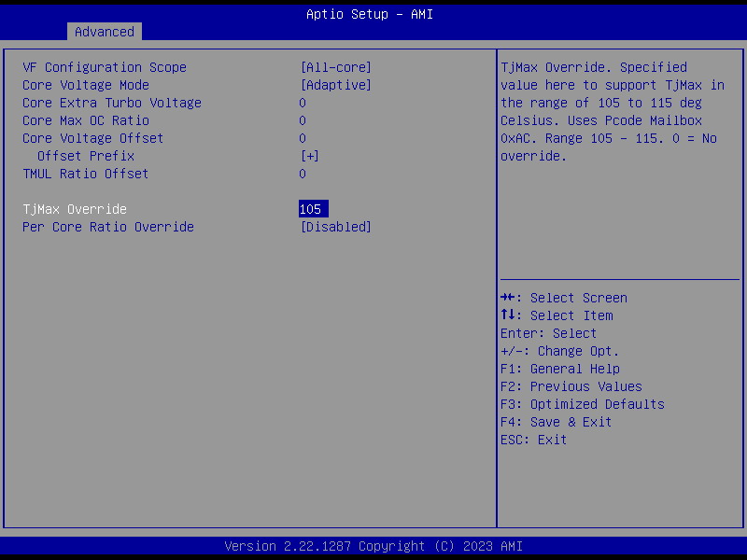This screenshot has width=747, height=560.
Task: Click the Core Voltage Offset label
Action: tap(92, 138)
